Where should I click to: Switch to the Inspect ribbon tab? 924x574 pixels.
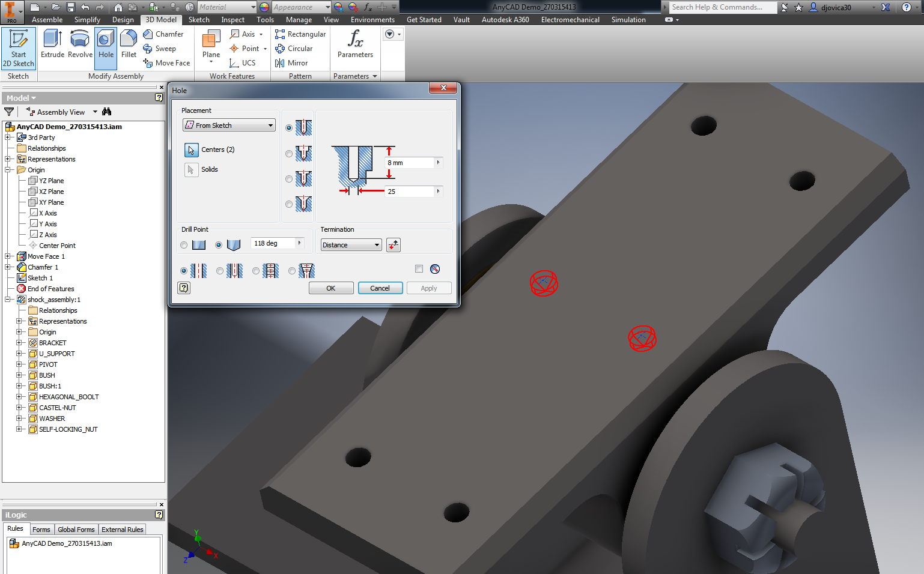pyautogui.click(x=233, y=19)
